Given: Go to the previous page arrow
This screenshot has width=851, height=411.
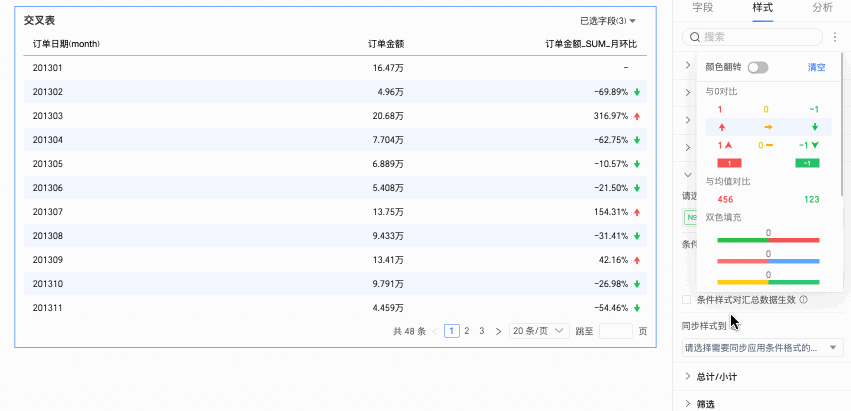Looking at the screenshot, I should (435, 331).
